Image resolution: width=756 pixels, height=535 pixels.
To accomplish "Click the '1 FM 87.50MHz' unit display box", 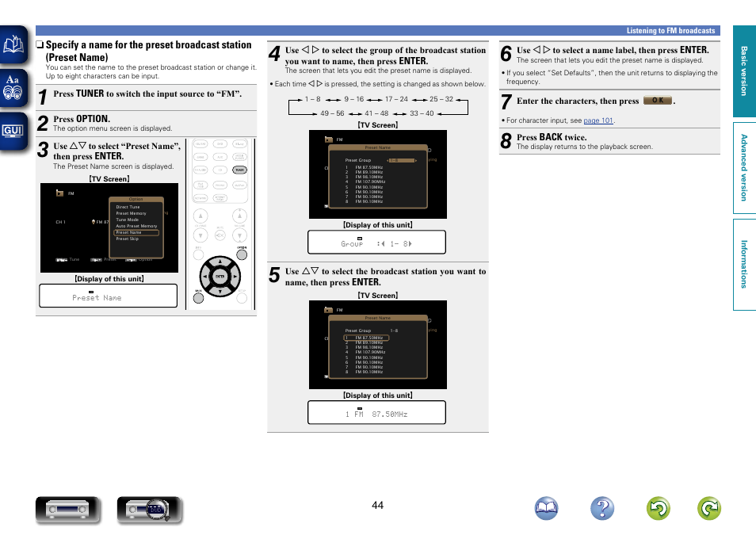I will tap(376, 412).
